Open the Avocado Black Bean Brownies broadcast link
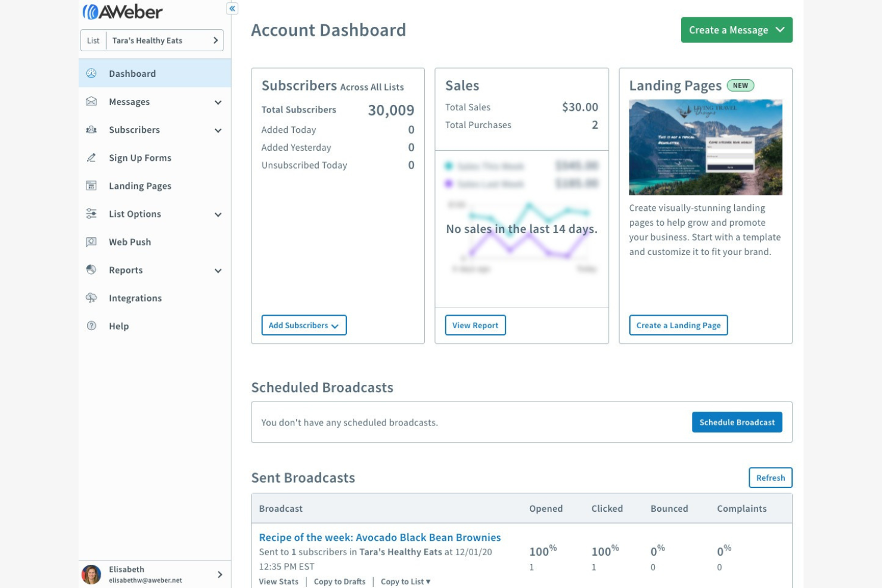The width and height of the screenshot is (882, 588). point(380,537)
